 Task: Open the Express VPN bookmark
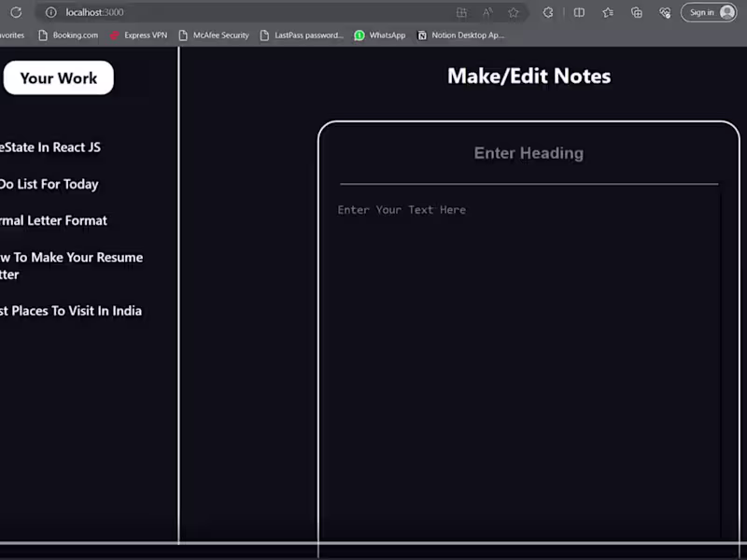[138, 35]
